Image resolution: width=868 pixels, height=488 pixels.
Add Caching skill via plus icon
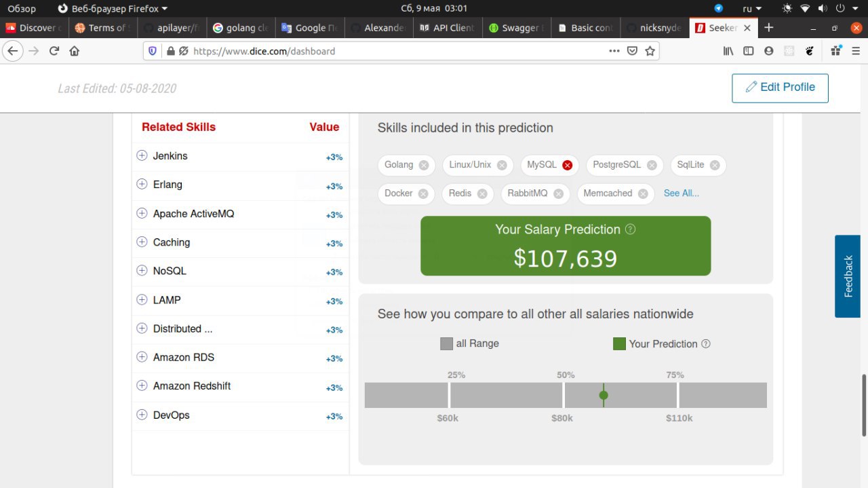[142, 242]
